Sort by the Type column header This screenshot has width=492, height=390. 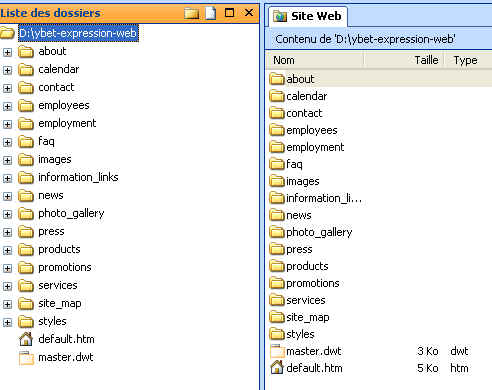(x=468, y=60)
